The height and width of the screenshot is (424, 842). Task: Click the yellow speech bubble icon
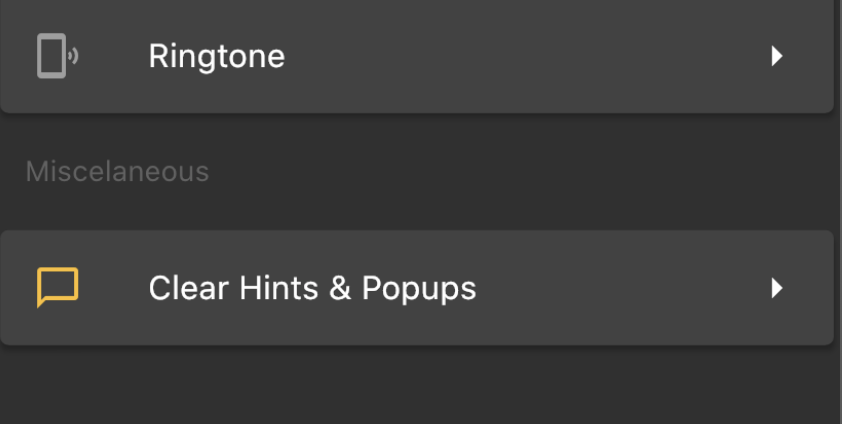click(x=57, y=288)
